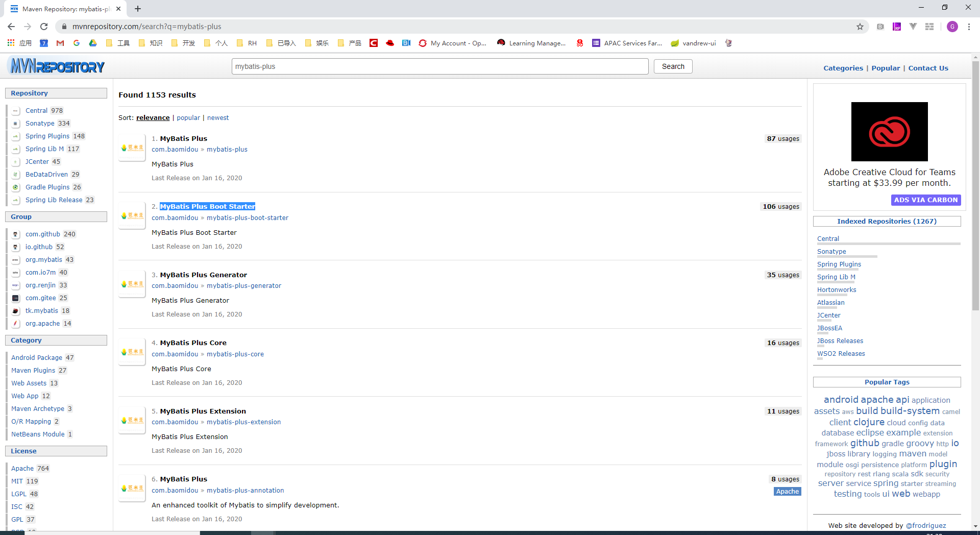Sort results by relevance
Image resolution: width=980 pixels, height=535 pixels.
pos(153,117)
